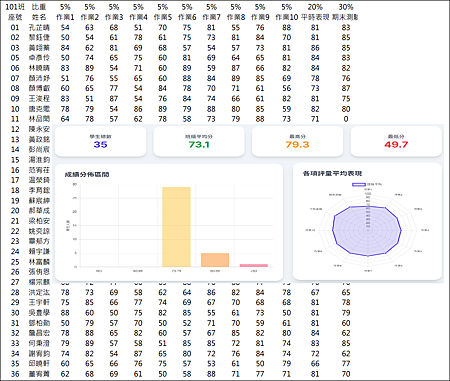Select the 作業1 column header cell

65,17
